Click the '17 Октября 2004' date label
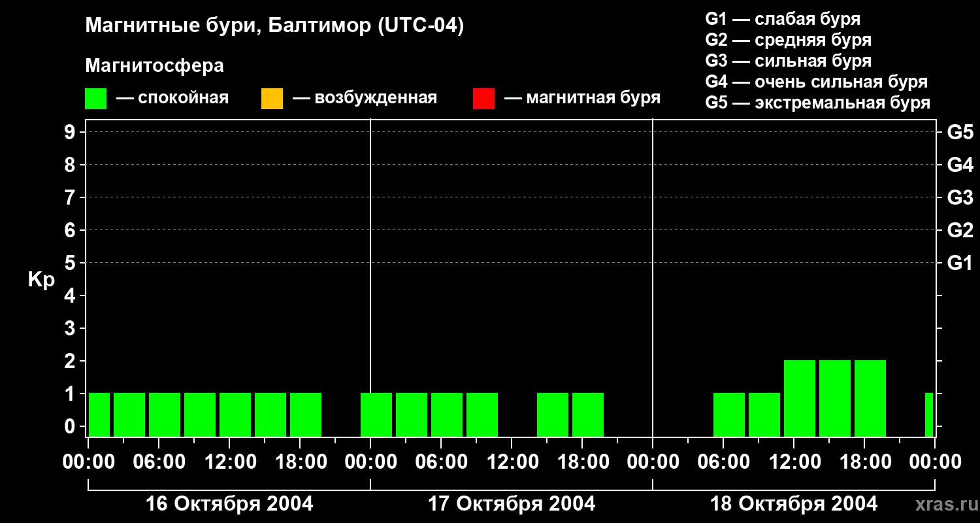Screen dimensions: 980x523 click(512, 504)
